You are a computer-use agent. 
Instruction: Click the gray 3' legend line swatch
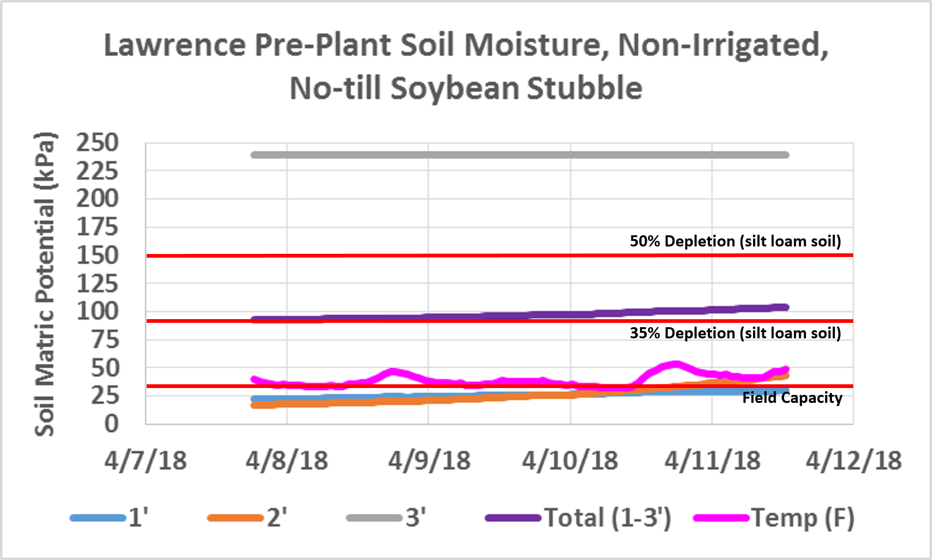pos(374,518)
